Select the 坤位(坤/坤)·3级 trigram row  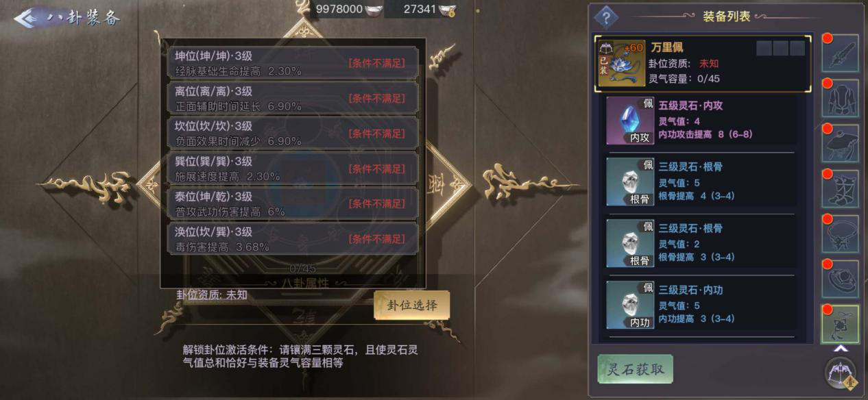293,63
